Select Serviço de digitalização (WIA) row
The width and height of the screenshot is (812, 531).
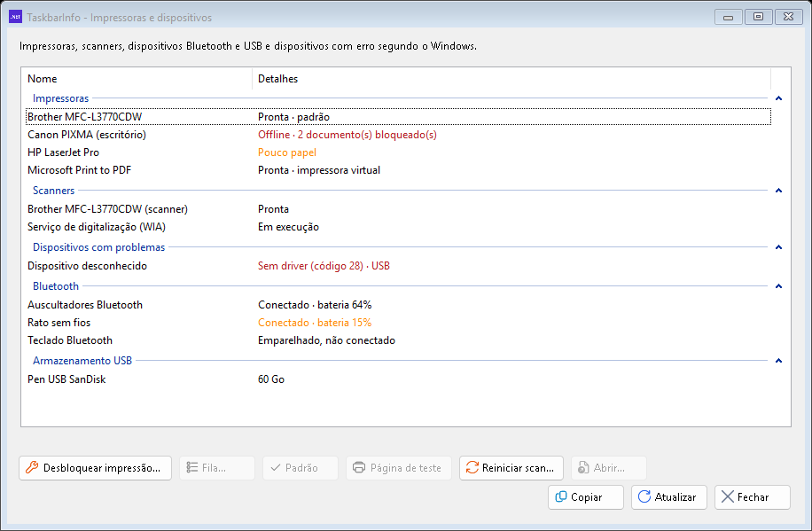[x=398, y=227]
